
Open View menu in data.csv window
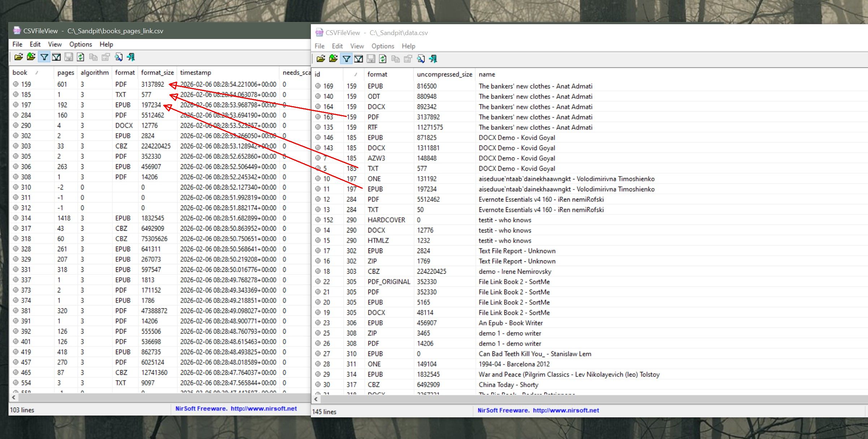click(x=357, y=46)
